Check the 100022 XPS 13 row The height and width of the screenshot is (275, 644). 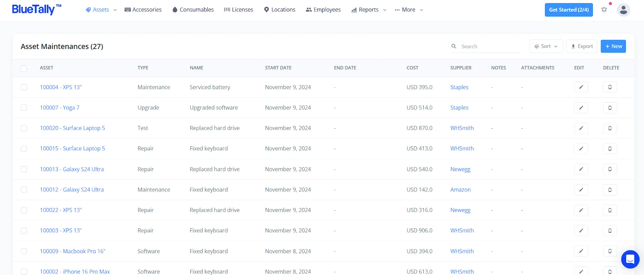click(24, 210)
